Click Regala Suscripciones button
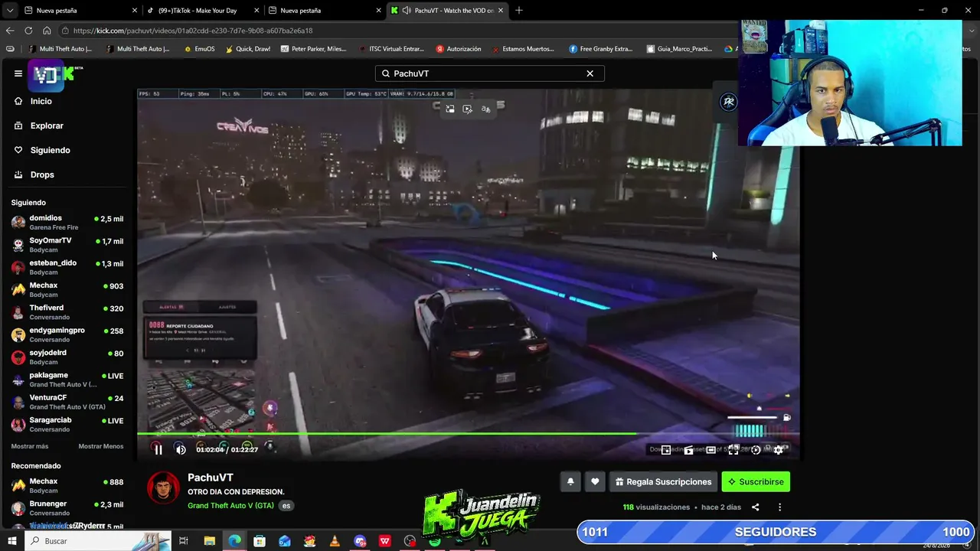The width and height of the screenshot is (980, 551). 663,481
